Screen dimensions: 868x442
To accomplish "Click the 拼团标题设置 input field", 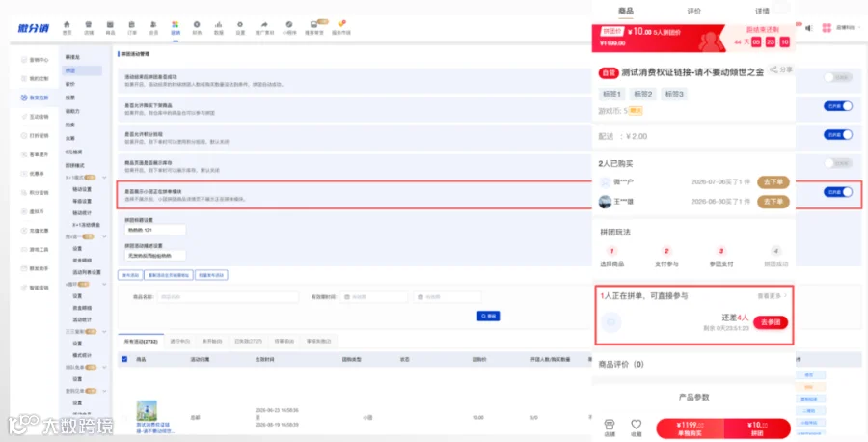I will point(155,230).
